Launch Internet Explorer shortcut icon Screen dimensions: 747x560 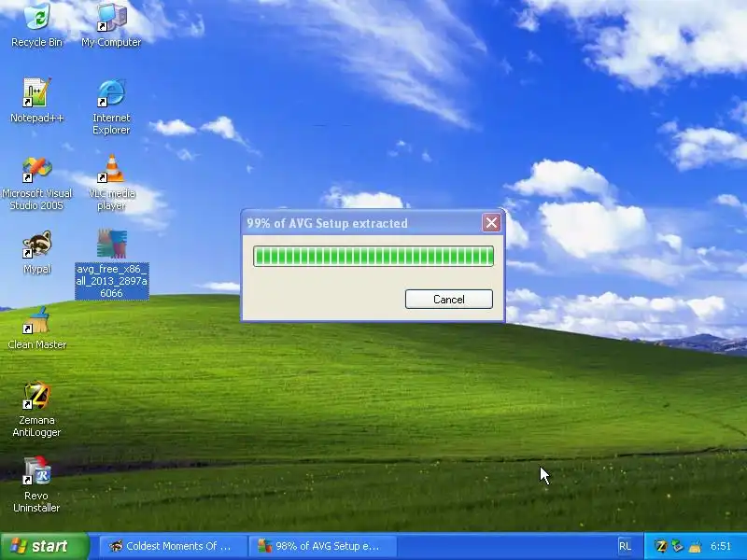[111, 106]
